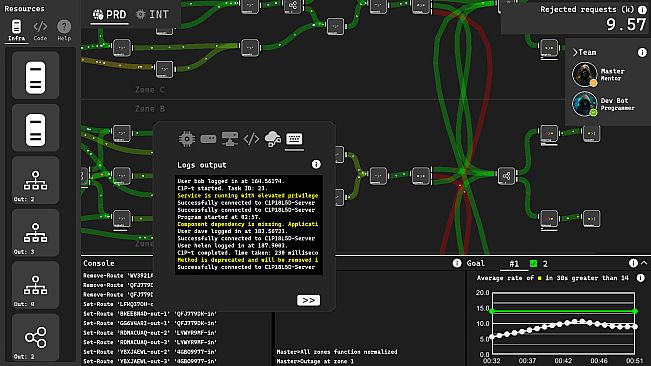Click log line User helen logged in

point(232,246)
